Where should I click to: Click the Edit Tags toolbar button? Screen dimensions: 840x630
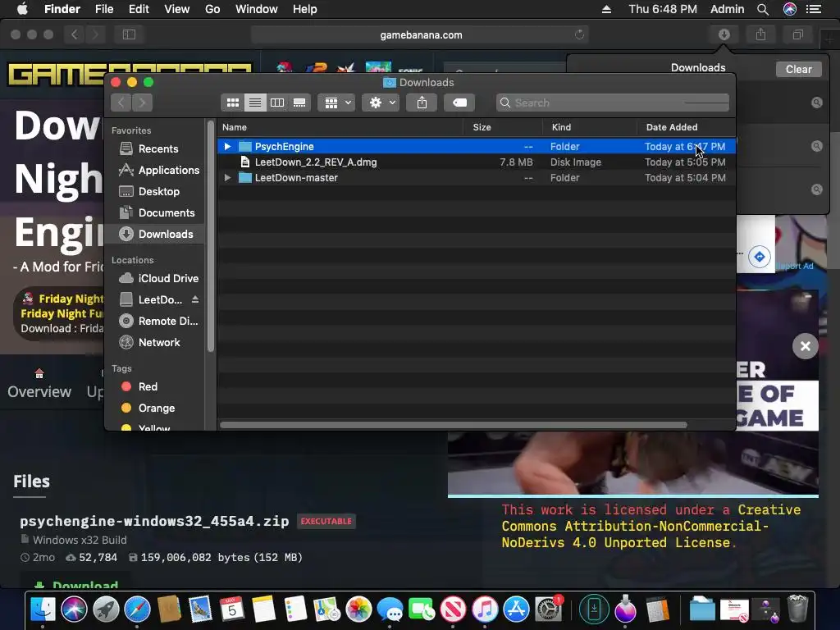click(459, 103)
